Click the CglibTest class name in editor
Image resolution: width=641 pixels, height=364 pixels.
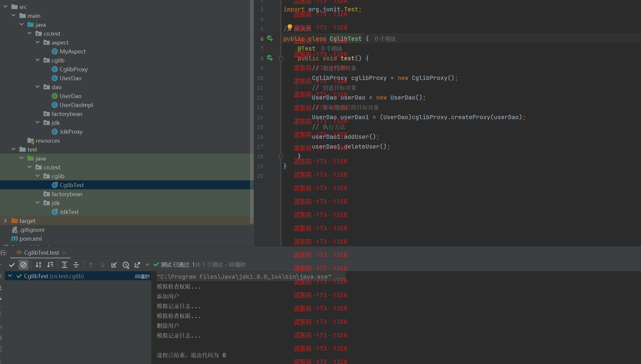pyautogui.click(x=345, y=39)
